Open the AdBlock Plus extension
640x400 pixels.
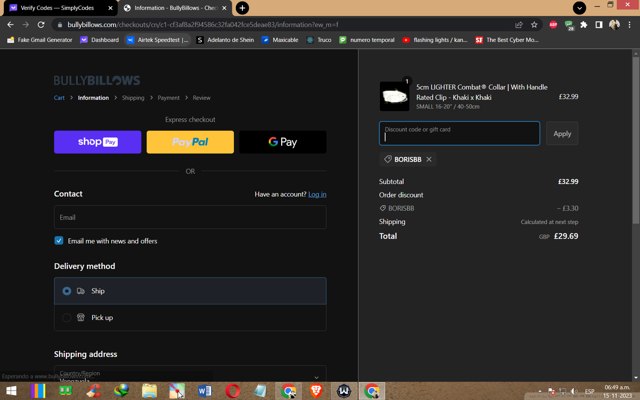553,25
